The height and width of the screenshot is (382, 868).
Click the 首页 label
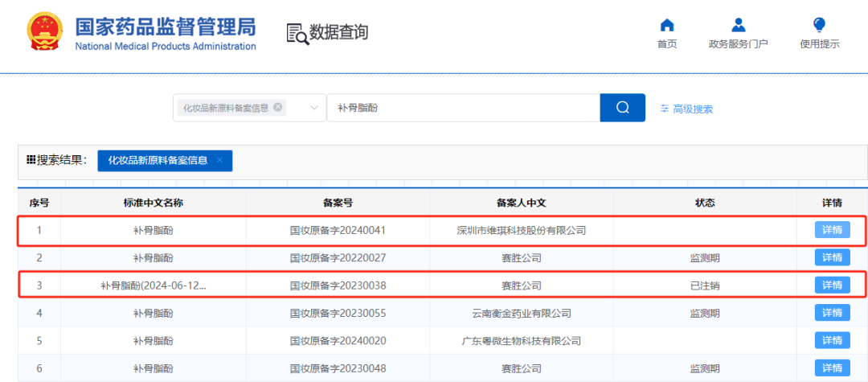(x=667, y=44)
